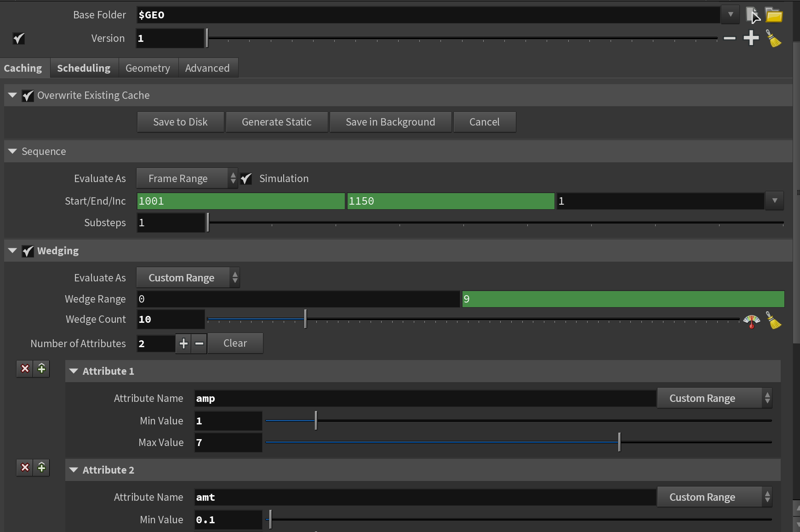Click the Cancel button
800x532 pixels.
[485, 122]
